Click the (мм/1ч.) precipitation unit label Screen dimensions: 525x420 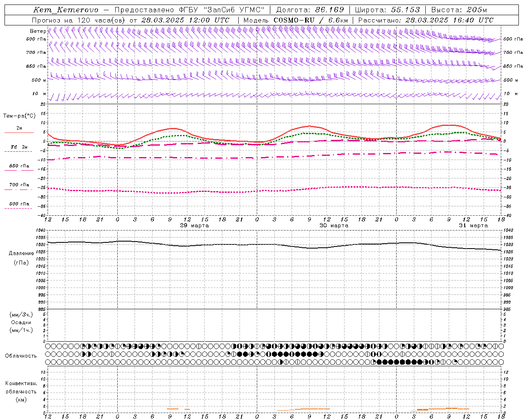pos(21,330)
